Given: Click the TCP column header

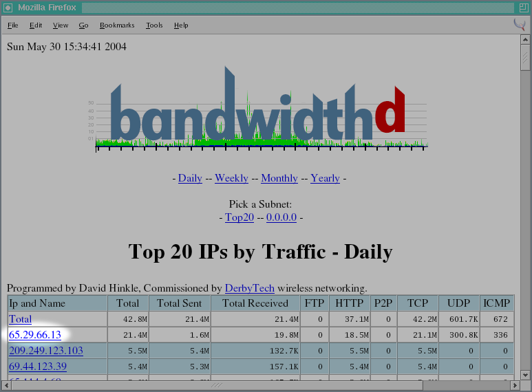Looking at the screenshot, I should coord(418,303).
